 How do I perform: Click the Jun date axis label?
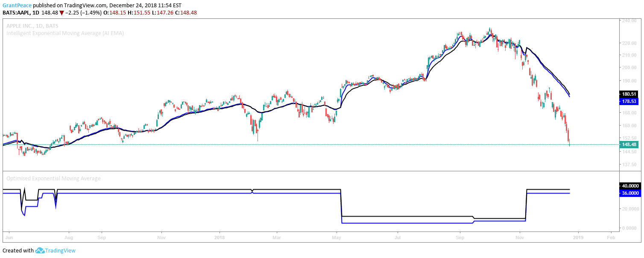[x=8, y=237]
